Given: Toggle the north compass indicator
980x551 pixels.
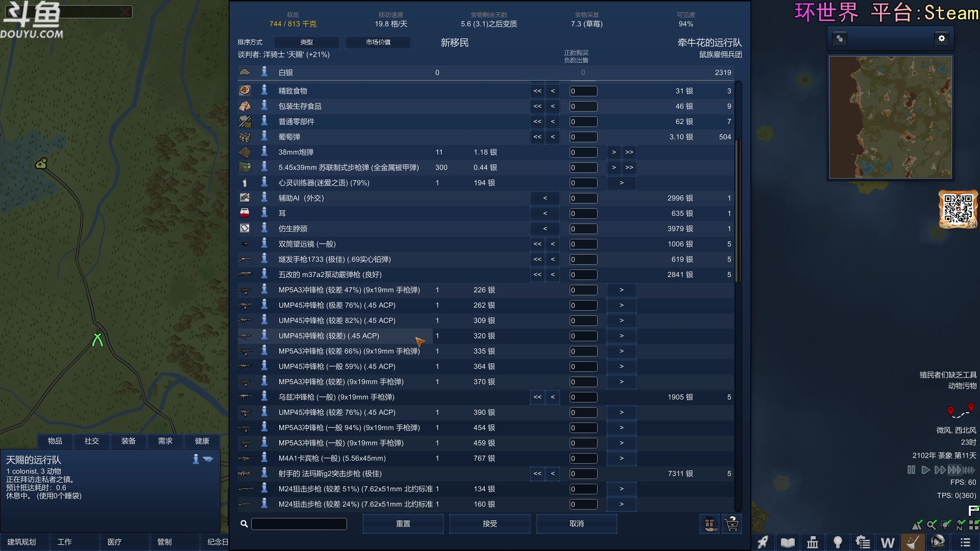Looking at the screenshot, I should coord(960,525).
